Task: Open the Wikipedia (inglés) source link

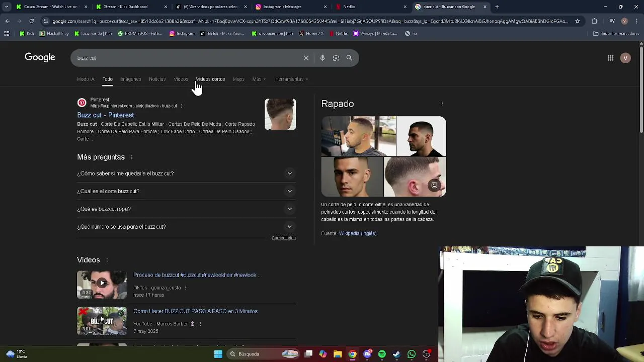Action: [358, 233]
